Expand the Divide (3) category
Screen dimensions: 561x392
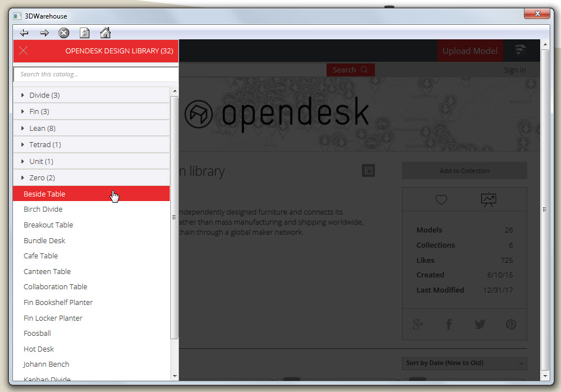[91, 95]
